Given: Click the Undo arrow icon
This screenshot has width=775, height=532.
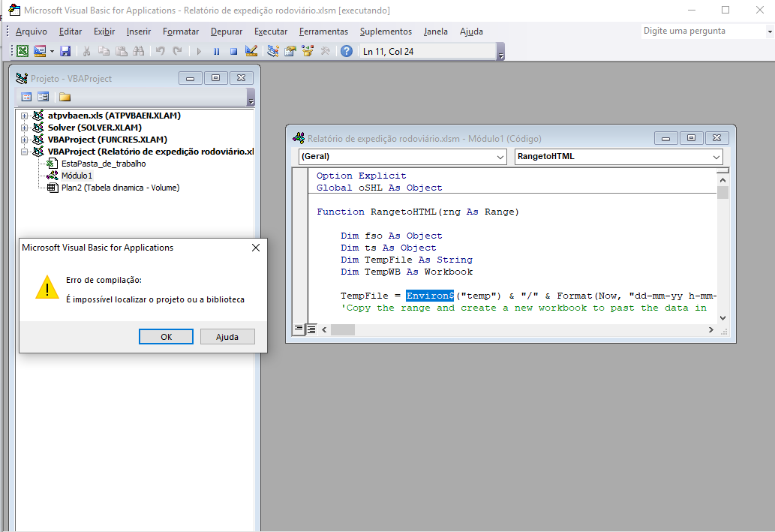Looking at the screenshot, I should 160,51.
